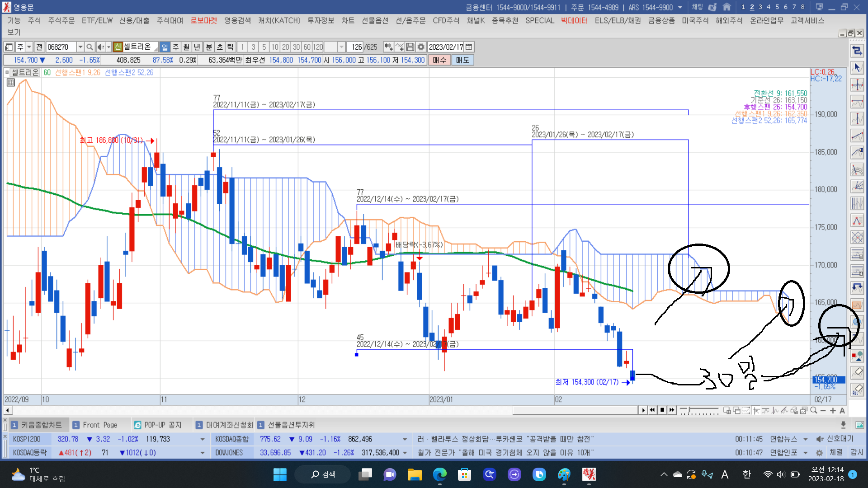
Task: Switch to the Front Page tab
Action: [100, 425]
